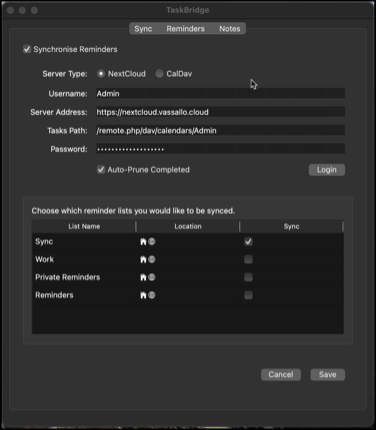376x430 pixels.
Task: Select the Work list name
Action: point(44,259)
